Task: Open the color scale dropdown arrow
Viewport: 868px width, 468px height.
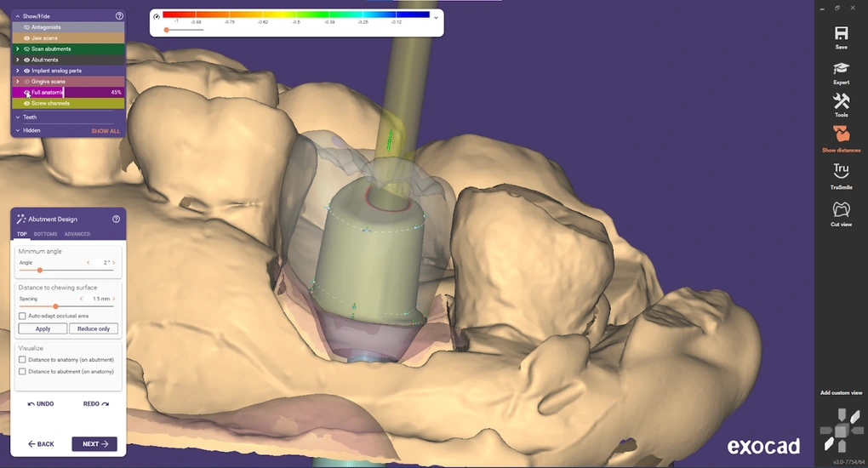Action: click(437, 17)
